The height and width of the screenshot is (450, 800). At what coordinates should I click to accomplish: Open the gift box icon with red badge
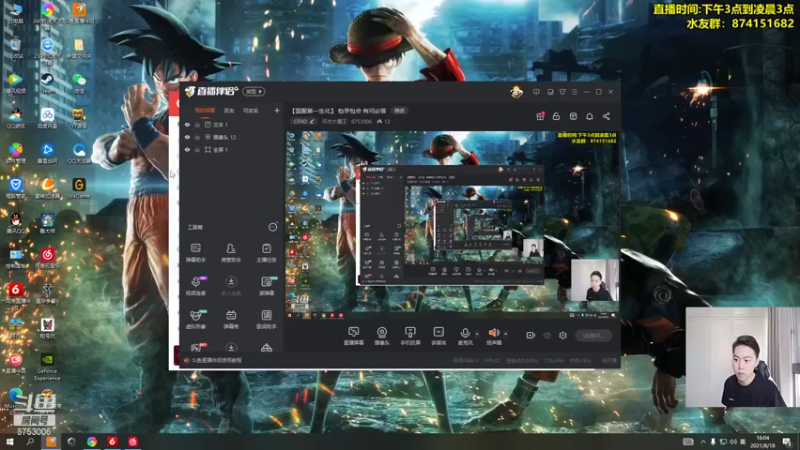[x=540, y=116]
